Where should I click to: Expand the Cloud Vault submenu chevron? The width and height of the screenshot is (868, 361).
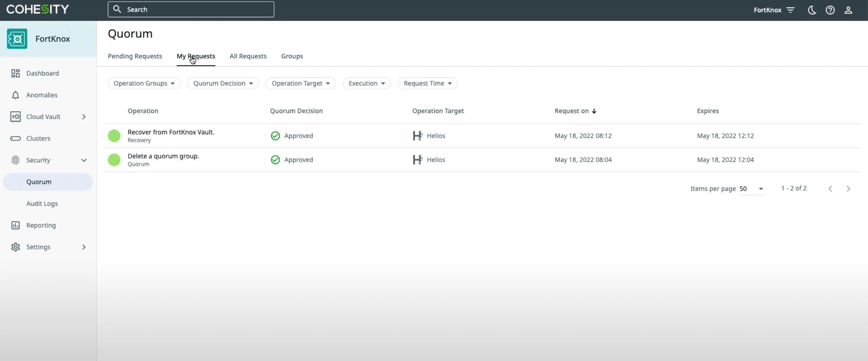(x=84, y=117)
